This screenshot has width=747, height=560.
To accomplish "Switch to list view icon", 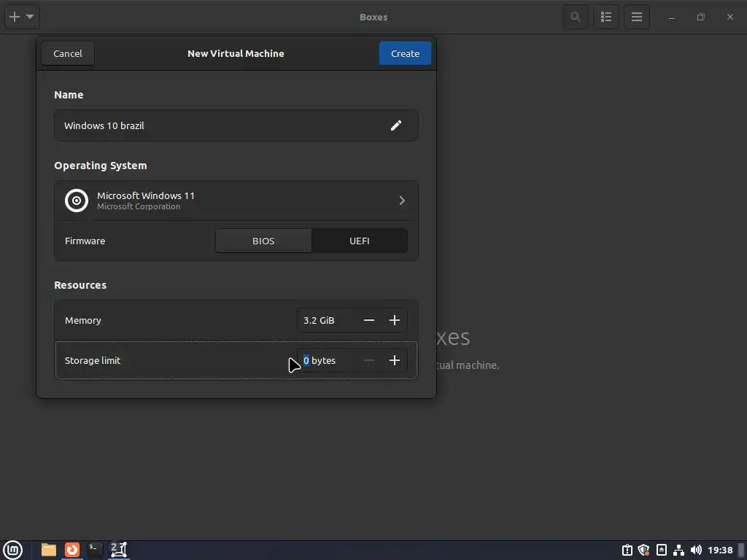I will (x=606, y=17).
